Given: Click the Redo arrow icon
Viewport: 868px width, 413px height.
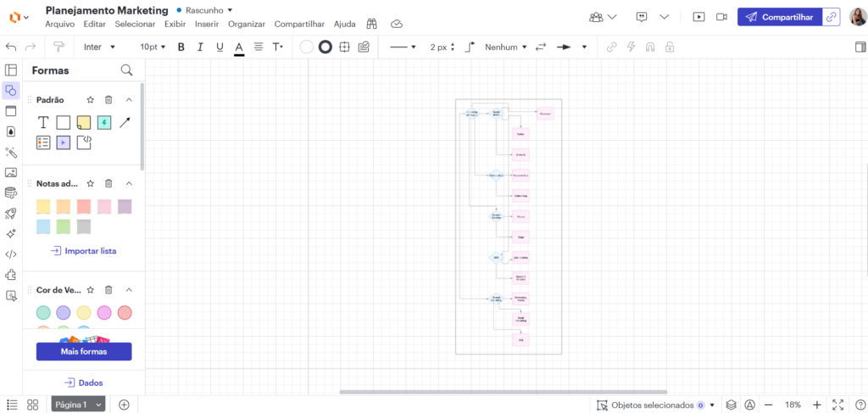Looking at the screenshot, I should [31, 47].
